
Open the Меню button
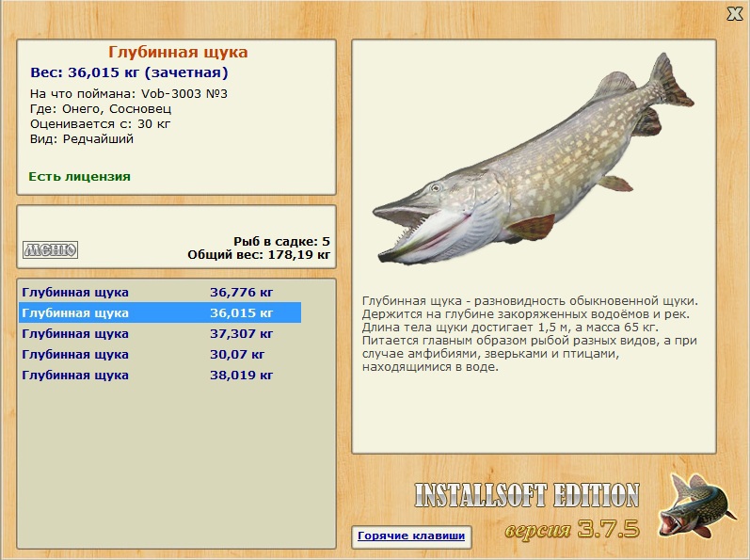(x=50, y=249)
